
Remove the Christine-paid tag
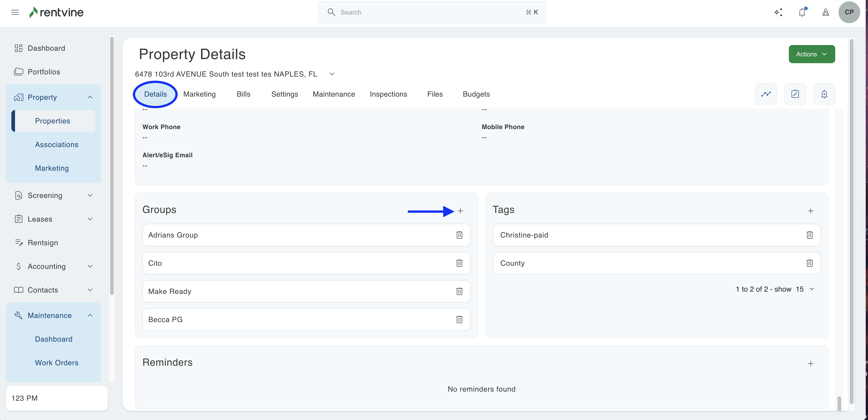tap(809, 235)
